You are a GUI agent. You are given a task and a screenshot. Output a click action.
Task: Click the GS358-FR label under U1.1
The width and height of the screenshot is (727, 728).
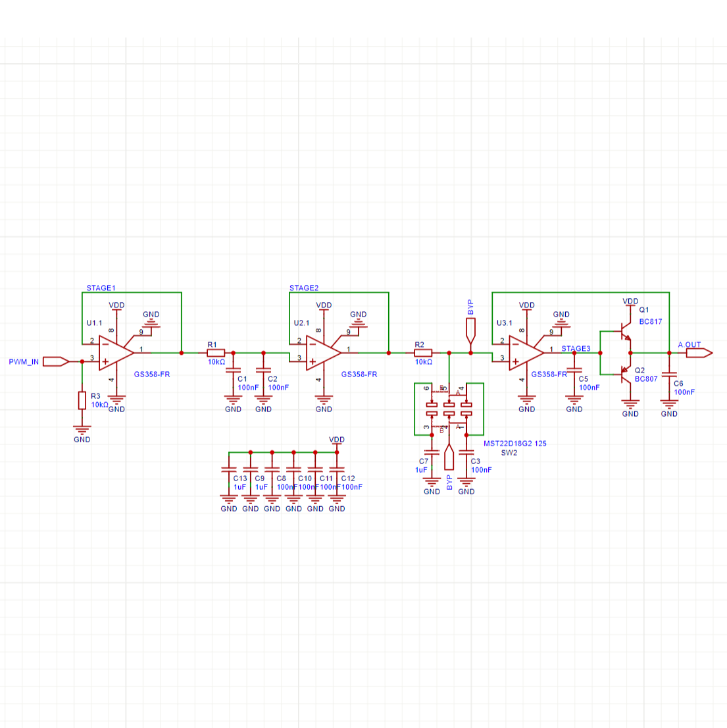[152, 375]
